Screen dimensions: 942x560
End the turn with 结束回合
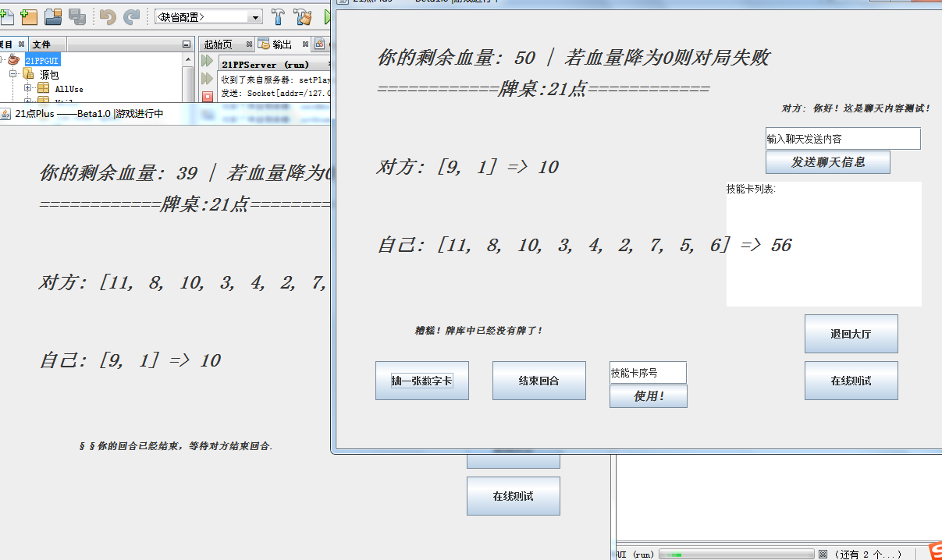(539, 381)
